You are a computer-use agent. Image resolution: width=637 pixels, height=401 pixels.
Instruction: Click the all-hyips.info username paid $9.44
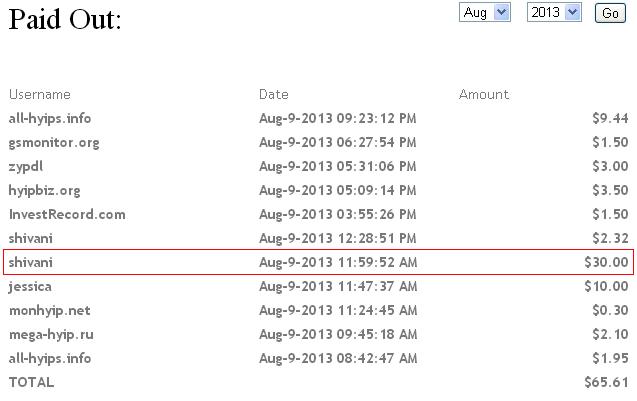50,118
